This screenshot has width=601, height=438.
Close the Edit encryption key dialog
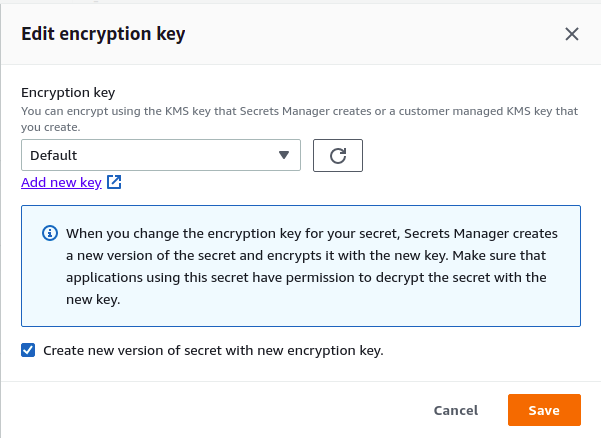[x=572, y=34]
